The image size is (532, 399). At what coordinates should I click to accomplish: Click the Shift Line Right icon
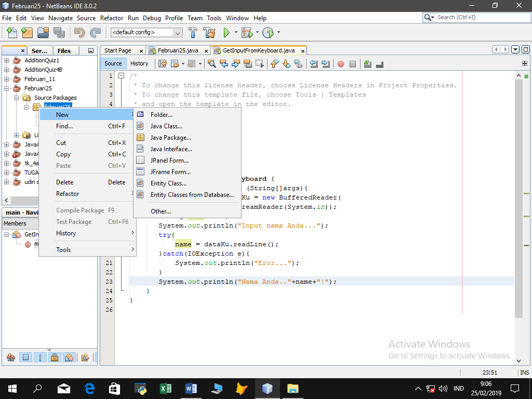326,64
